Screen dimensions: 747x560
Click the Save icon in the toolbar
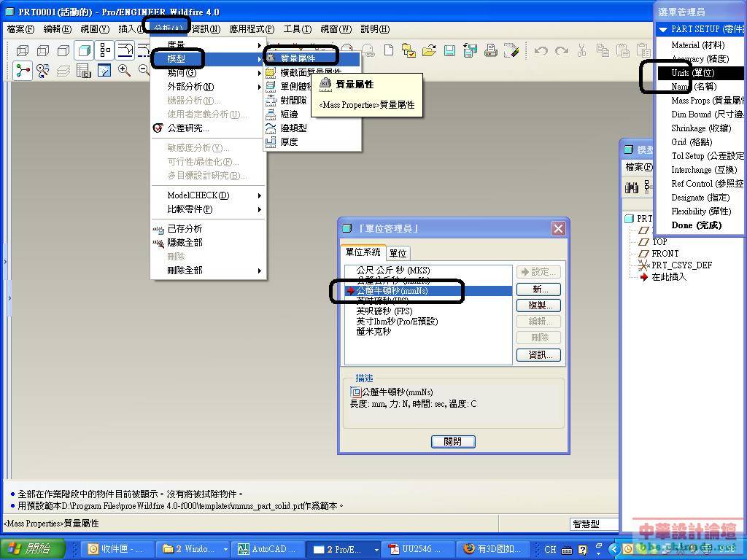[x=449, y=50]
